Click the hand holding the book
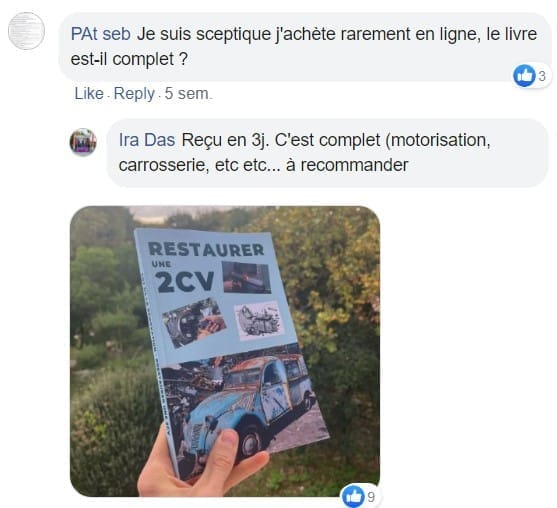 202,461
